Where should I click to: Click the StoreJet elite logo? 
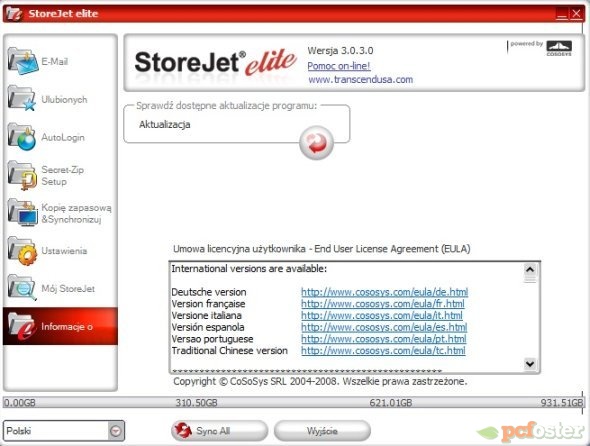coord(216,62)
